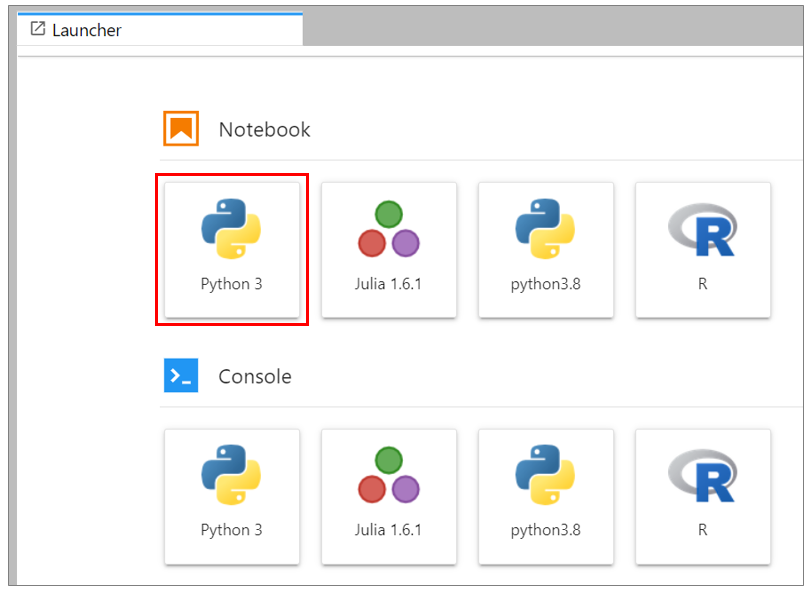
Task: Select the Launcher tab
Action: tap(160, 29)
